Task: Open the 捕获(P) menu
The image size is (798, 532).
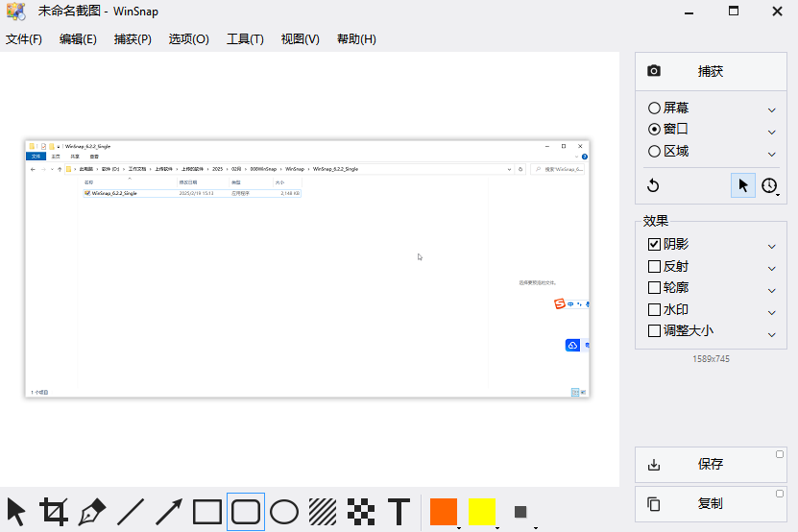Action: [133, 39]
